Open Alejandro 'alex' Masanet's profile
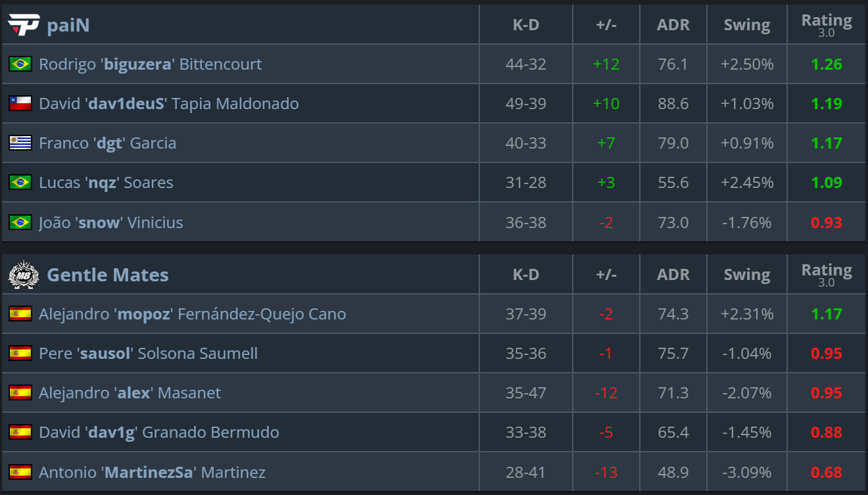 point(130,392)
